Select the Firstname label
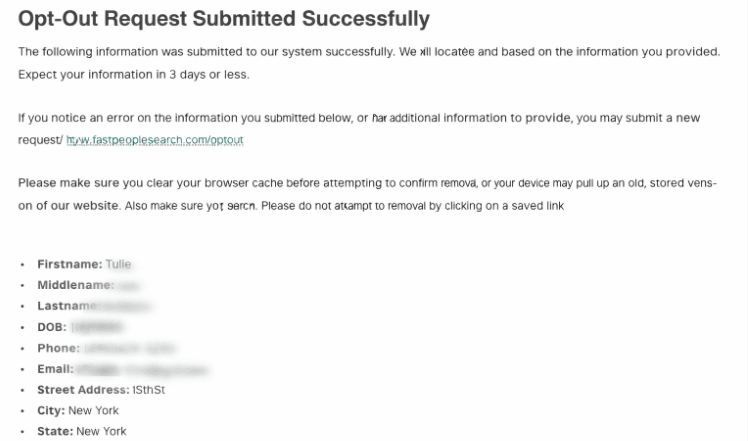The image size is (748, 441). pyautogui.click(x=69, y=264)
